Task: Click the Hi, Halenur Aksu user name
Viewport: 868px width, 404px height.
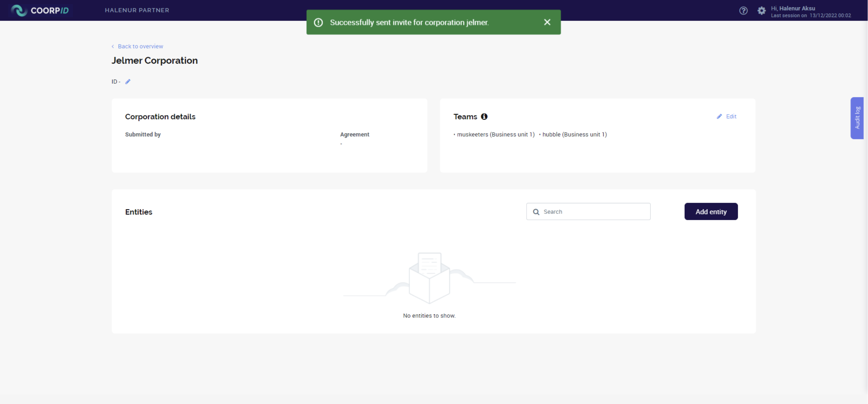Action: 793,8
